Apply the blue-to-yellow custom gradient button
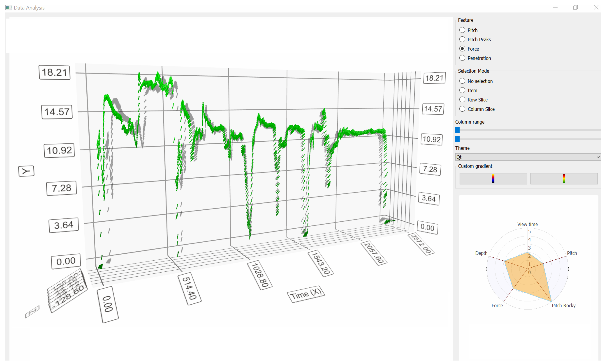The height and width of the screenshot is (364, 605). (493, 179)
